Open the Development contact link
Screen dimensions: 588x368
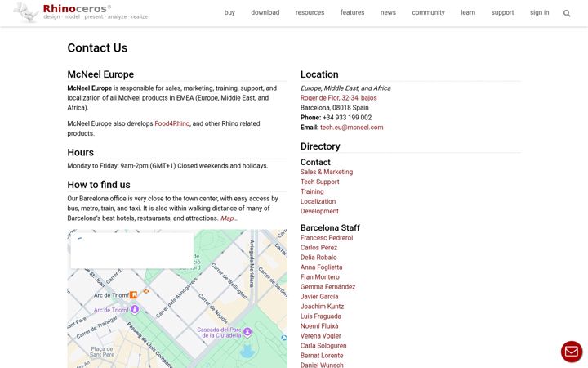click(x=319, y=211)
